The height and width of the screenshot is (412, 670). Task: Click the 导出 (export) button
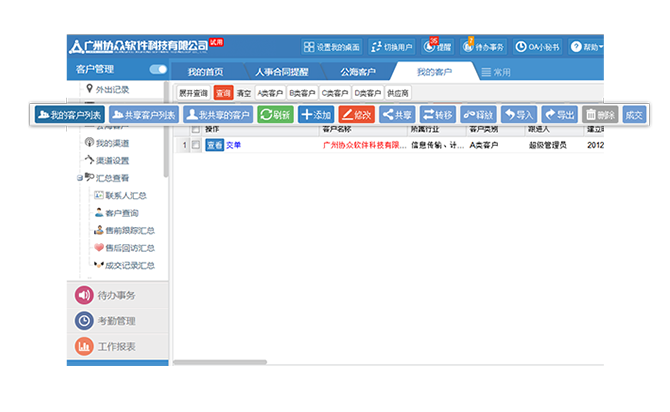pyautogui.click(x=558, y=115)
